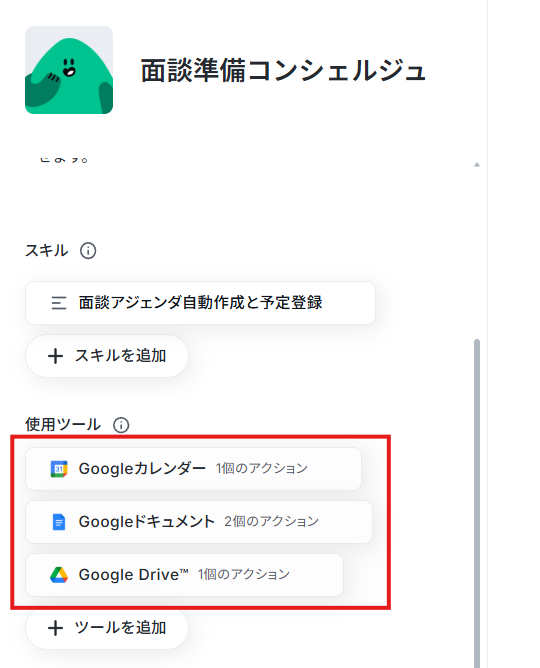
Task: Open Googleカレンダー tool entry
Action: point(193,469)
